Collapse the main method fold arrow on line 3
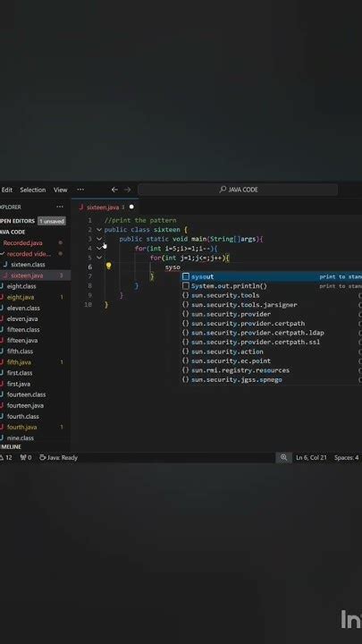The height and width of the screenshot is (644, 362). (99, 239)
